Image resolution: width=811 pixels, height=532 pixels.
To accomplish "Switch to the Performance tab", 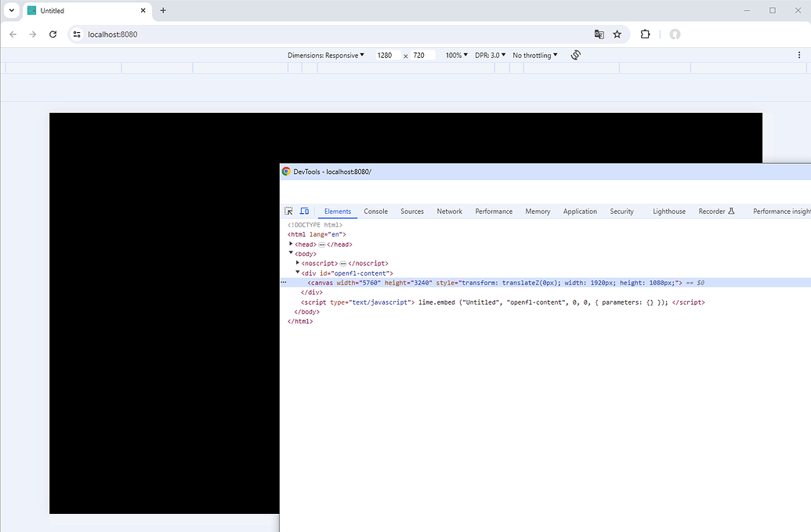I will [x=494, y=212].
